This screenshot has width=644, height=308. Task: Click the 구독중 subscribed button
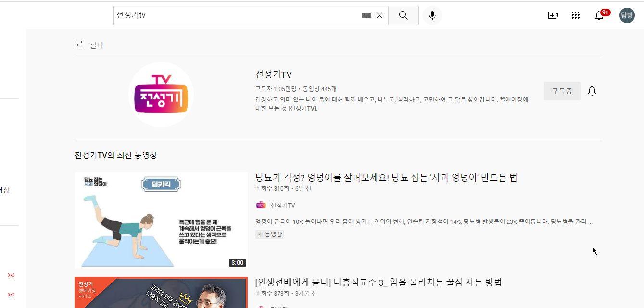click(x=562, y=91)
